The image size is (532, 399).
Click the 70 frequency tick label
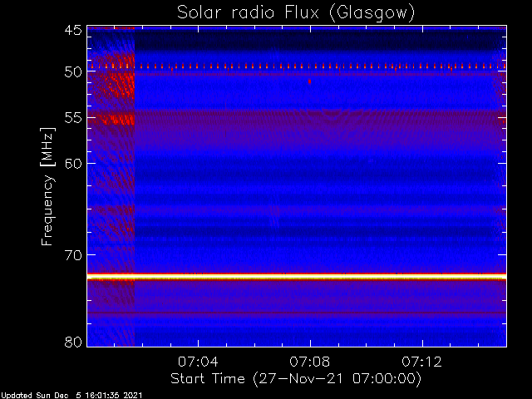(x=73, y=255)
